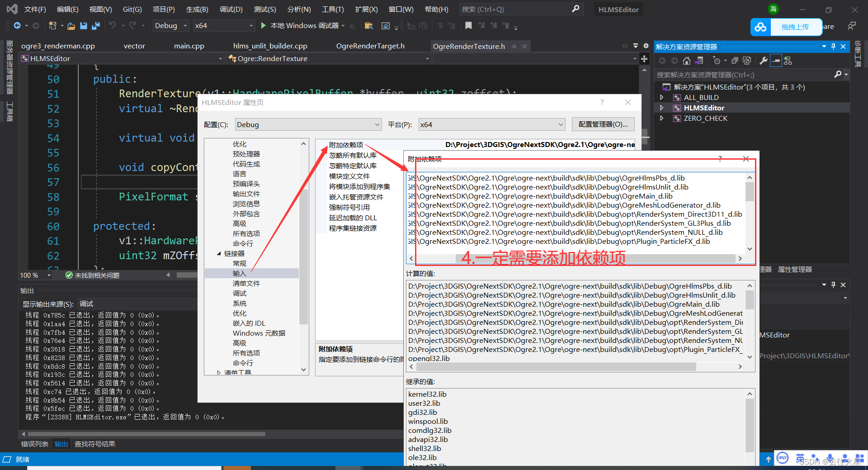Expand the 清单工具 tree node
The width and height of the screenshot is (868, 470).
(219, 373)
